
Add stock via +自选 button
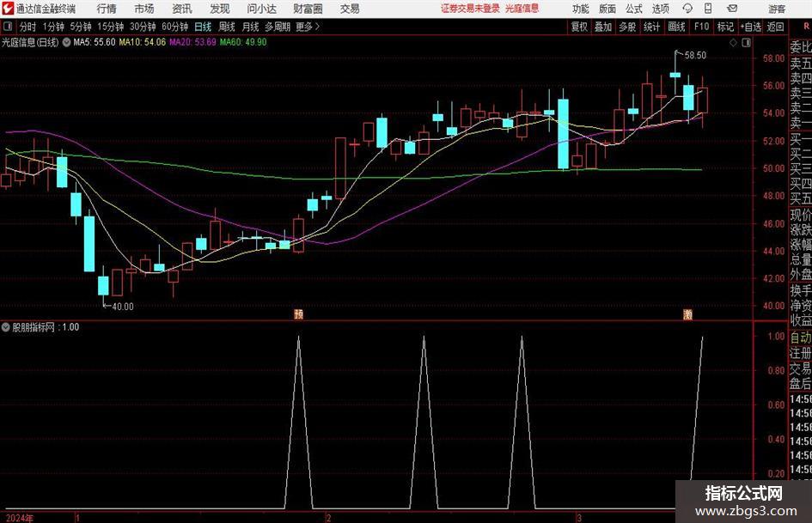(750, 27)
